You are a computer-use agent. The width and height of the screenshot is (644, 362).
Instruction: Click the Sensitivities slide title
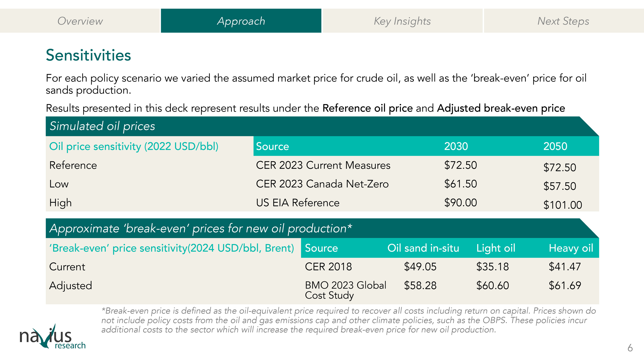click(89, 55)
